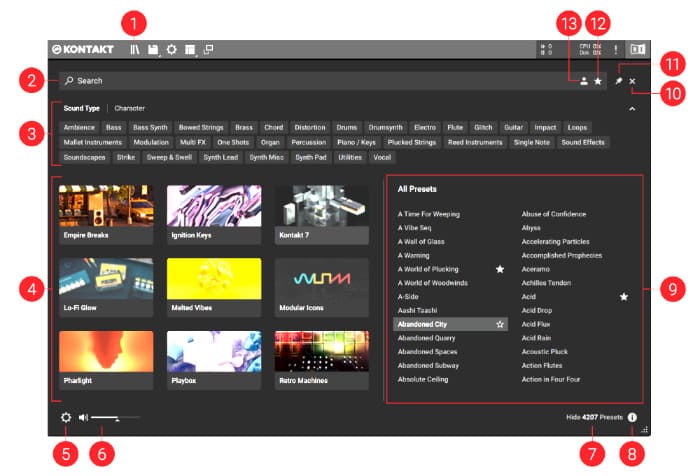This screenshot has width=700, height=476.
Task: Open the Empire Breaks library thumbnail
Action: coord(106,214)
